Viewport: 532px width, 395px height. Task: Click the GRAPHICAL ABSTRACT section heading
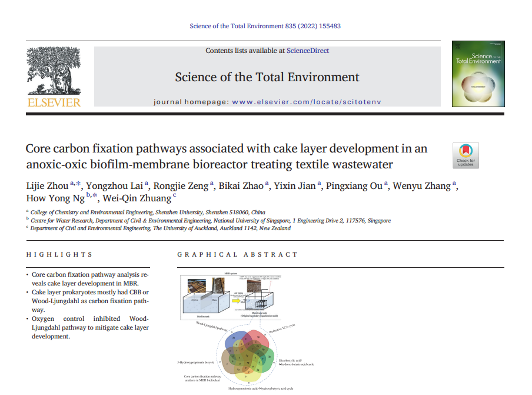click(238, 255)
